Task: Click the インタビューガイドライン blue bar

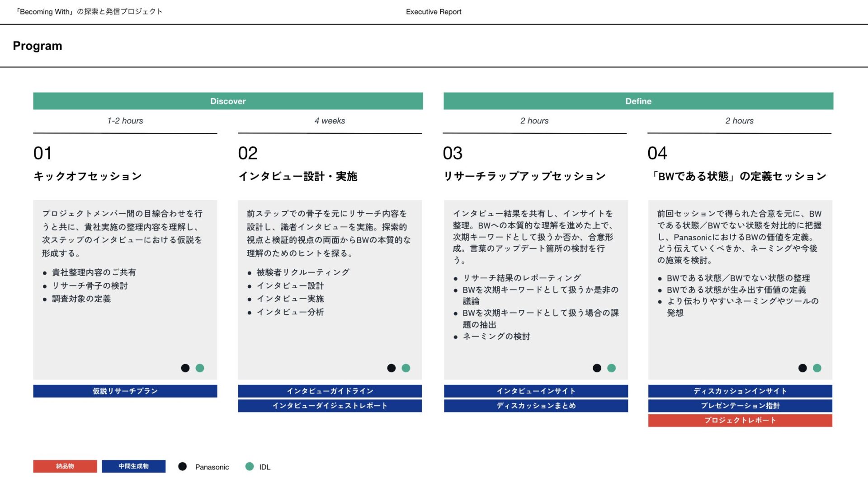Action: (330, 391)
